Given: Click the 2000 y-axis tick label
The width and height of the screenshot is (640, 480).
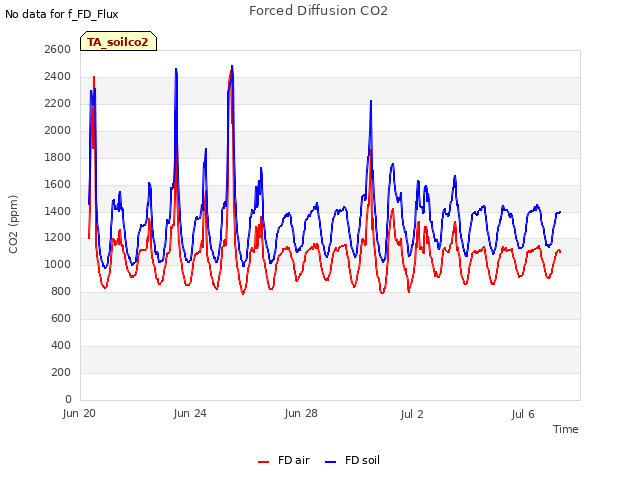Looking at the screenshot, I should [x=58, y=130].
